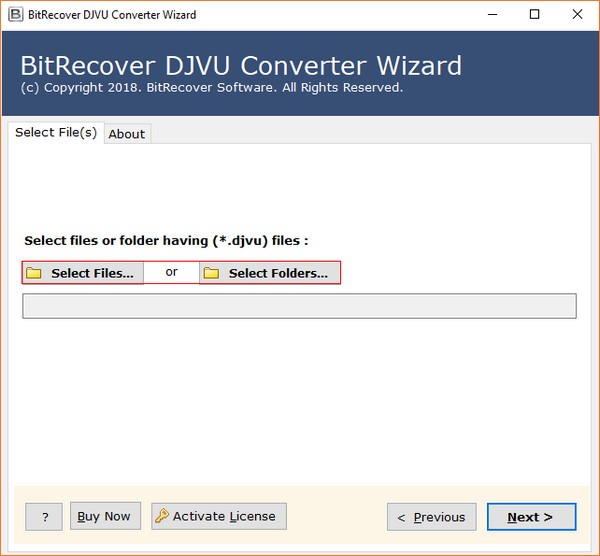Open the Activate License dialog
The image size is (600, 556).
click(219, 516)
